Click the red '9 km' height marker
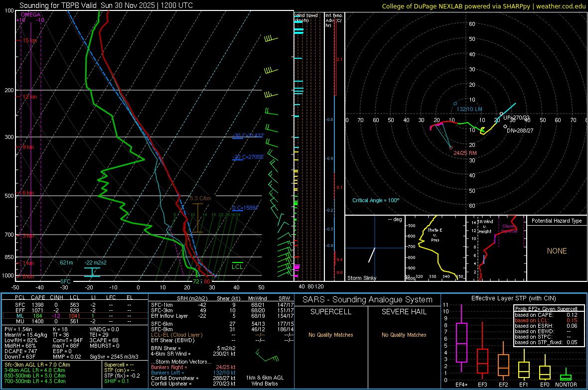 [x=28, y=147]
